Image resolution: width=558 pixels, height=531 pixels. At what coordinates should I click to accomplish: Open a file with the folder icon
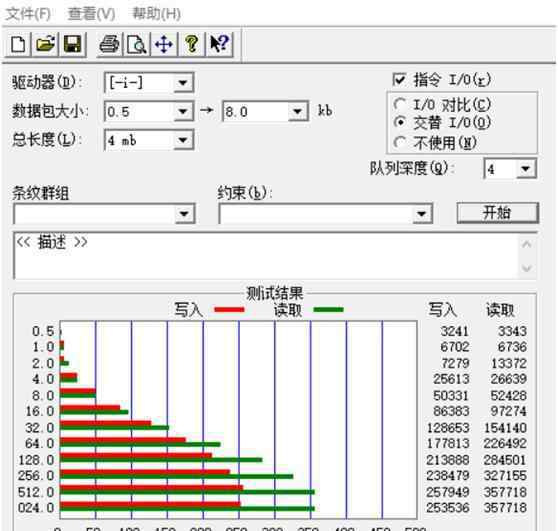pos(45,44)
